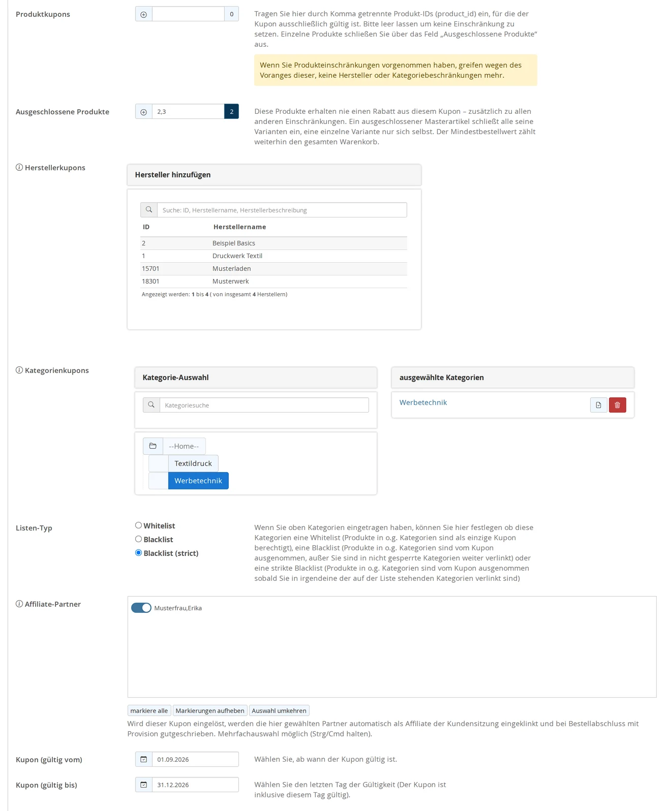Click the magnifier icon in Hersteller search
Screen dimensions: 672x811
point(149,210)
